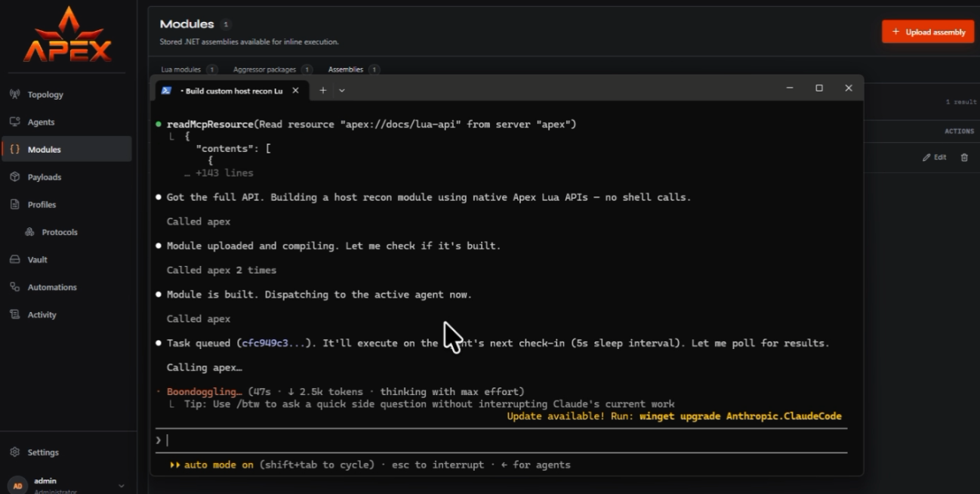This screenshot has width=980, height=494.
Task: Close the Build custom host recon tab
Action: pyautogui.click(x=295, y=91)
